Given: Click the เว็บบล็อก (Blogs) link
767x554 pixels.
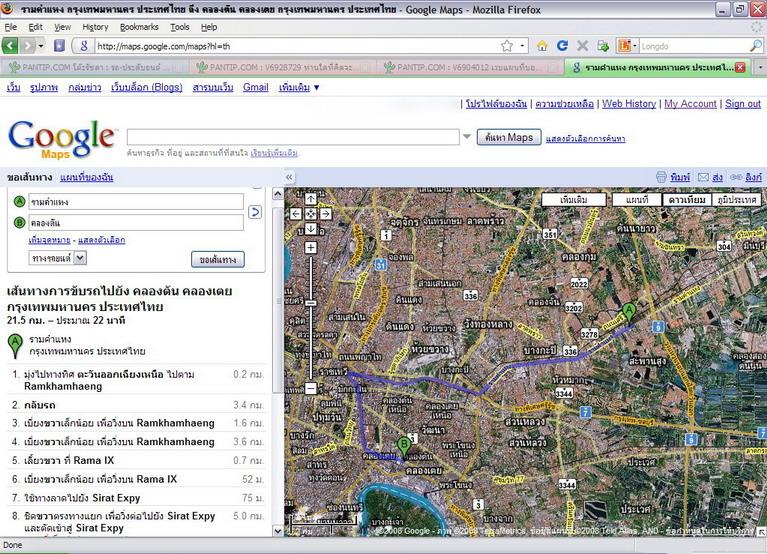Looking at the screenshot, I should click(147, 87).
